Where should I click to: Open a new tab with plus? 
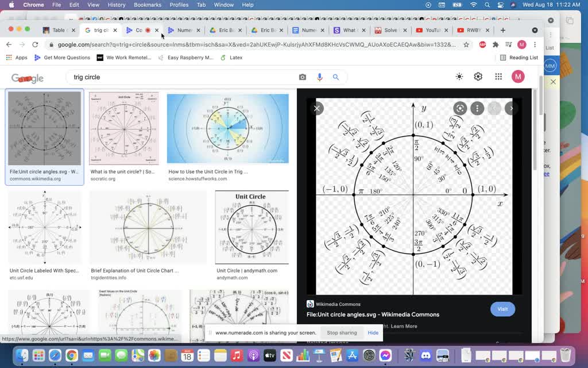pyautogui.click(x=503, y=30)
